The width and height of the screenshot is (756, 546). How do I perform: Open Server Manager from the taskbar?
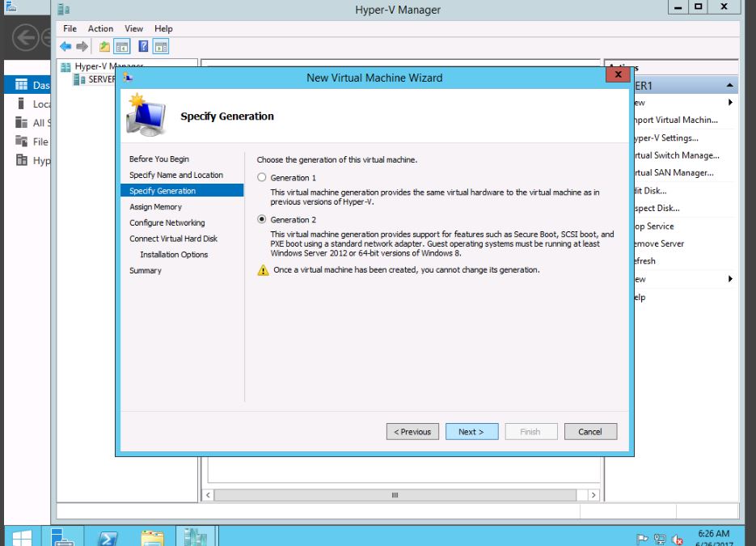point(62,537)
